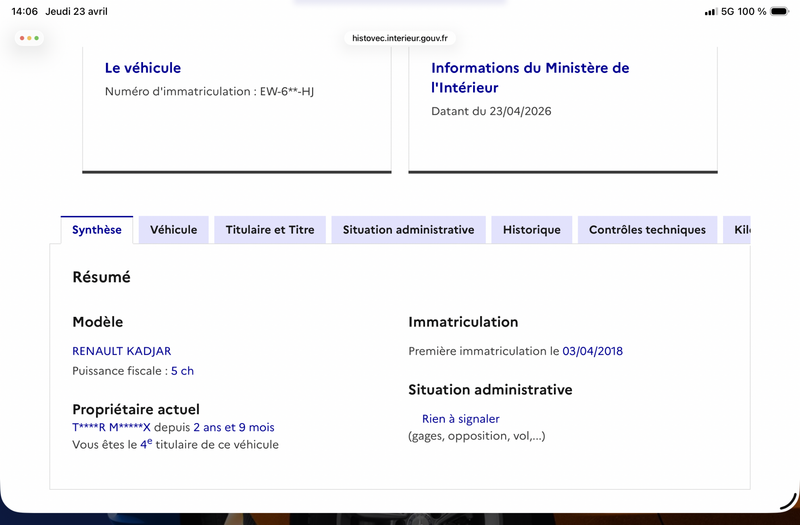Click the first registration date 03/04/2018

[592, 351]
